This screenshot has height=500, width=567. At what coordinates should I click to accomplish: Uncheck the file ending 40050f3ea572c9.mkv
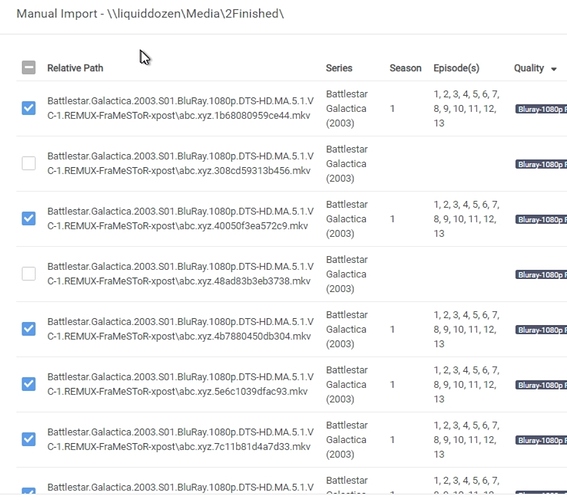pos(29,218)
